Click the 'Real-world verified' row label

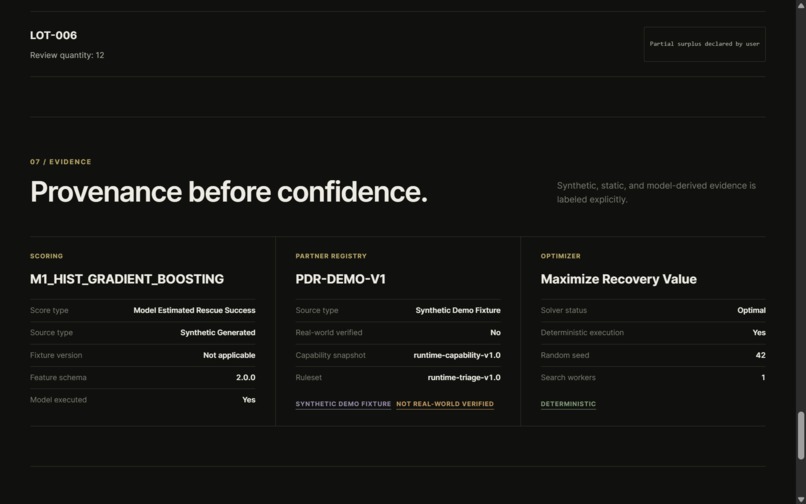pos(329,333)
